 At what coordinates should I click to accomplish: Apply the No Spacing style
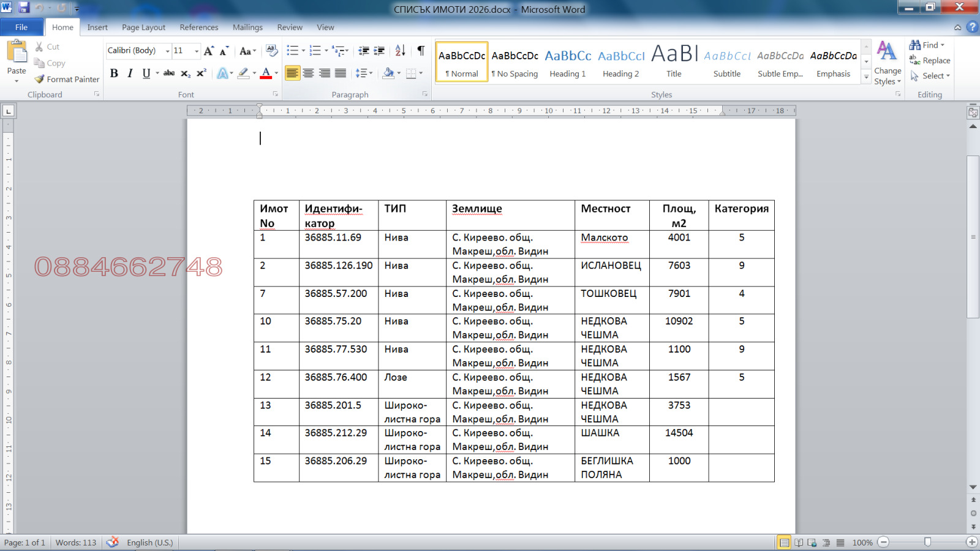pos(514,62)
